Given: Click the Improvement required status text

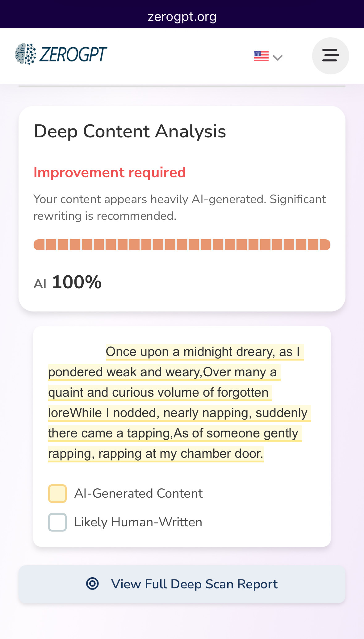Looking at the screenshot, I should pos(110,172).
